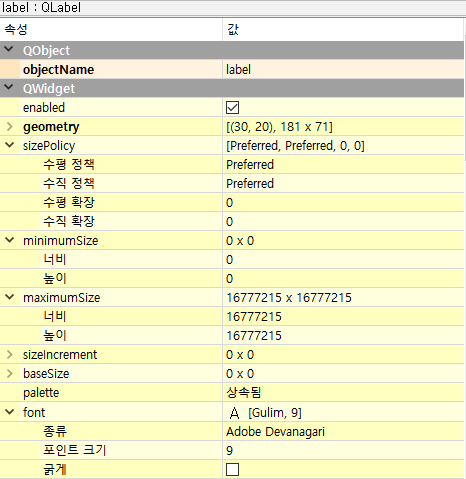Select the maximumSize summary value
Image resolution: width=466 pixels, height=479 pixels.
[x=343, y=298]
